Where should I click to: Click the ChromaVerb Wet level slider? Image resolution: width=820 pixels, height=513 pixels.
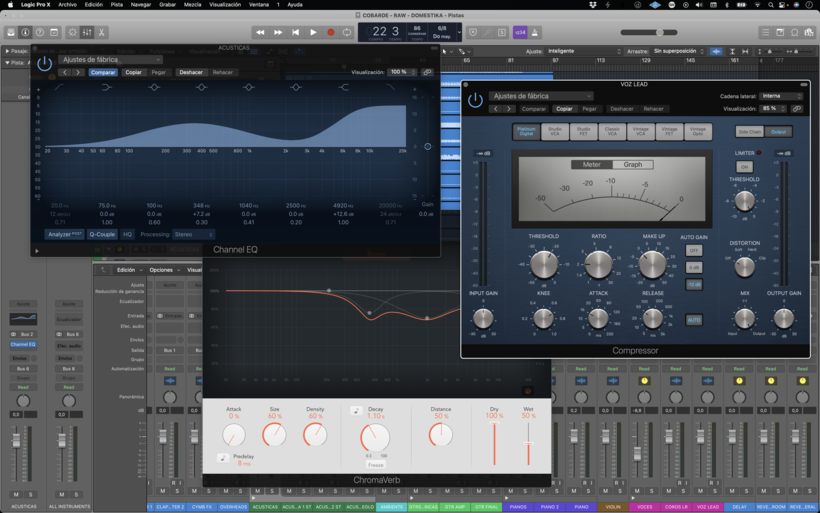(x=528, y=443)
